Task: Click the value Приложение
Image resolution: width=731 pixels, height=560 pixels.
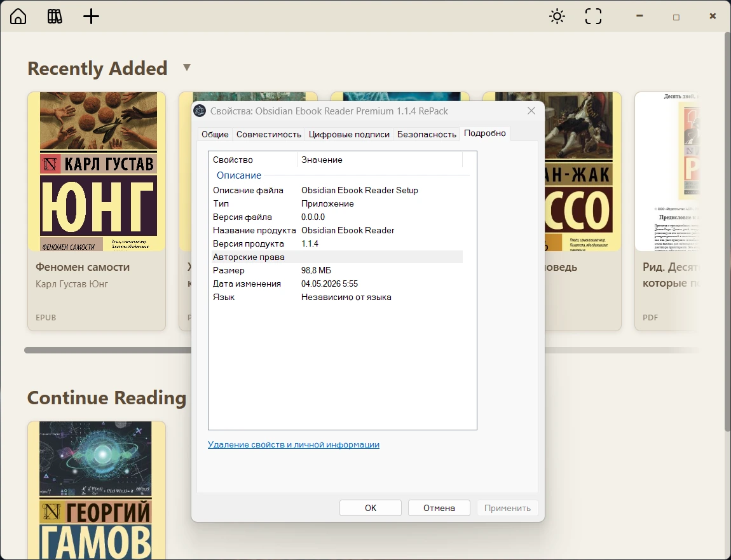Action: coord(327,204)
